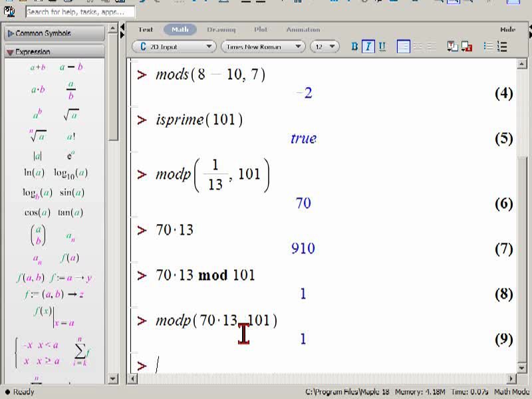Click the isprime(101) input line

point(199,120)
